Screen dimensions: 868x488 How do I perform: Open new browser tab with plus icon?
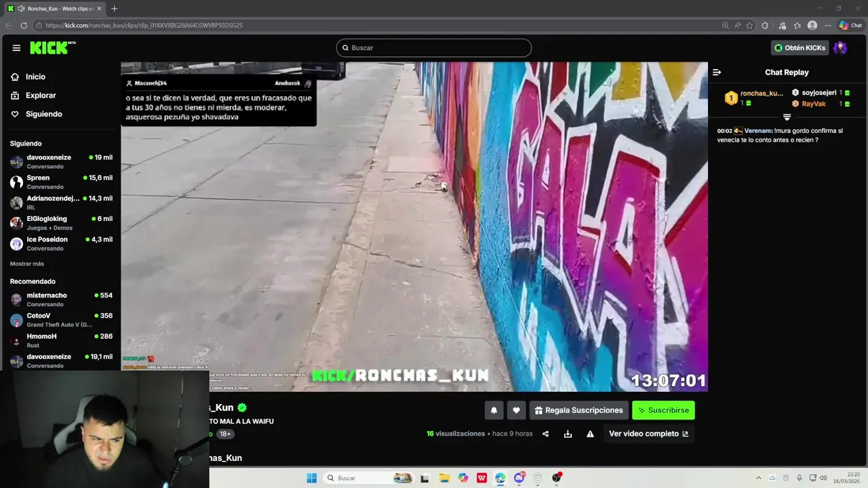click(x=114, y=9)
